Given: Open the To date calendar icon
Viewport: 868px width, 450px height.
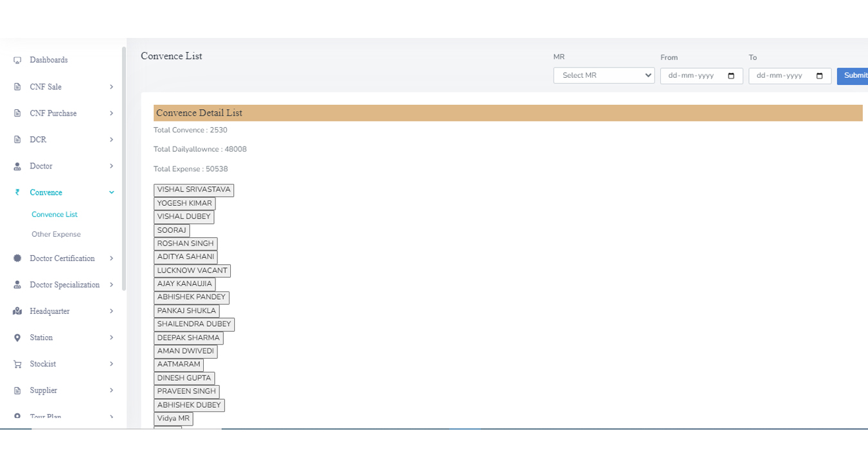Looking at the screenshot, I should [819, 75].
